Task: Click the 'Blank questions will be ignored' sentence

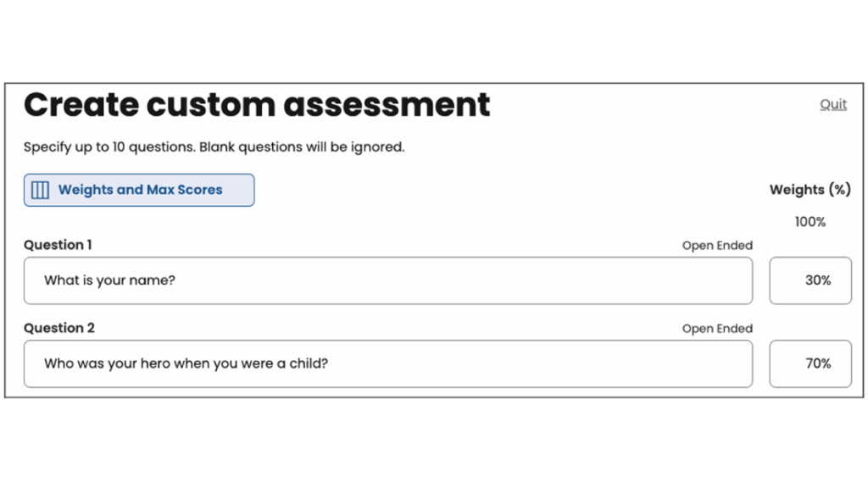Action: 303,147
